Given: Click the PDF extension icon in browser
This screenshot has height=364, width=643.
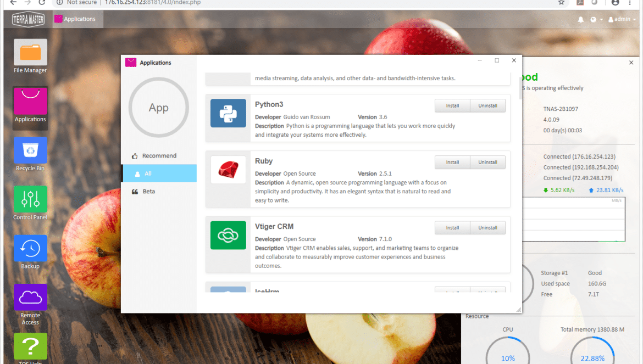Looking at the screenshot, I should coord(580,2).
